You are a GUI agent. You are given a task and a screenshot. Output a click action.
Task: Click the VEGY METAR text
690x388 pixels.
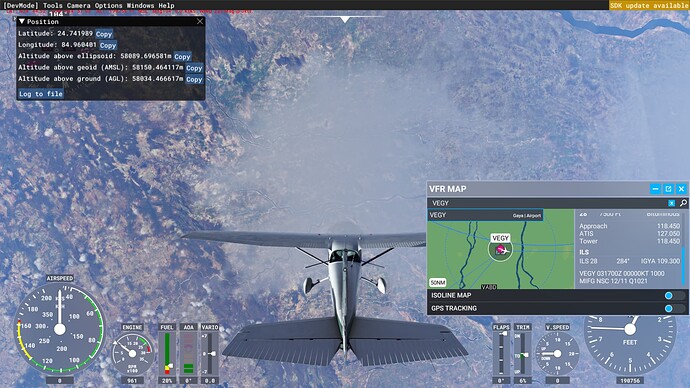coord(622,277)
